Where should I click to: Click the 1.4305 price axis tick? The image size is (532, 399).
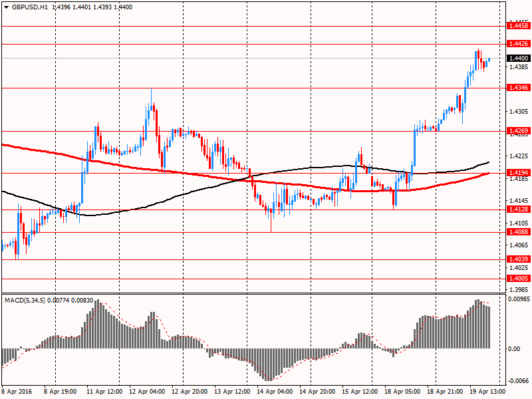[519, 111]
